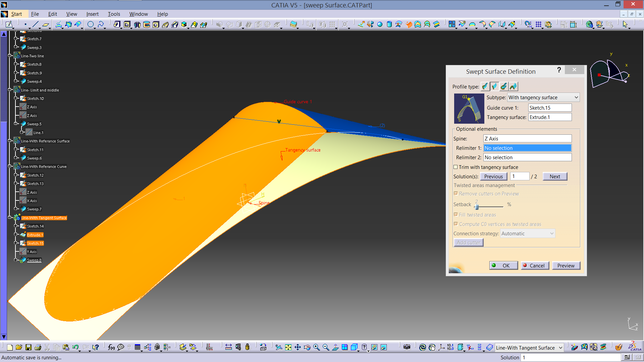Image resolution: width=644 pixels, height=362 pixels.
Task: Click the Undo icon
Action: coord(75,347)
